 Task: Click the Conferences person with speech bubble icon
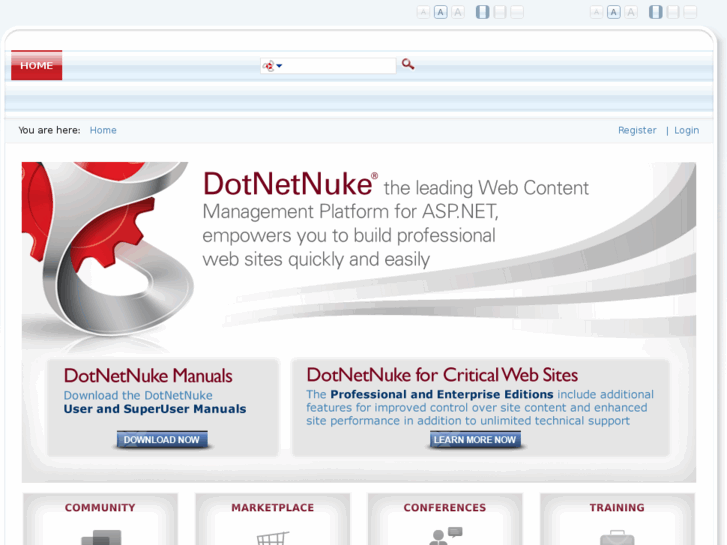(445, 536)
